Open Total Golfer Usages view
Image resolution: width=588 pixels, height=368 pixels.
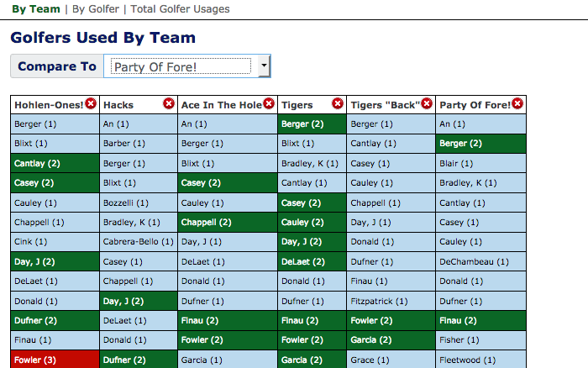tap(180, 9)
